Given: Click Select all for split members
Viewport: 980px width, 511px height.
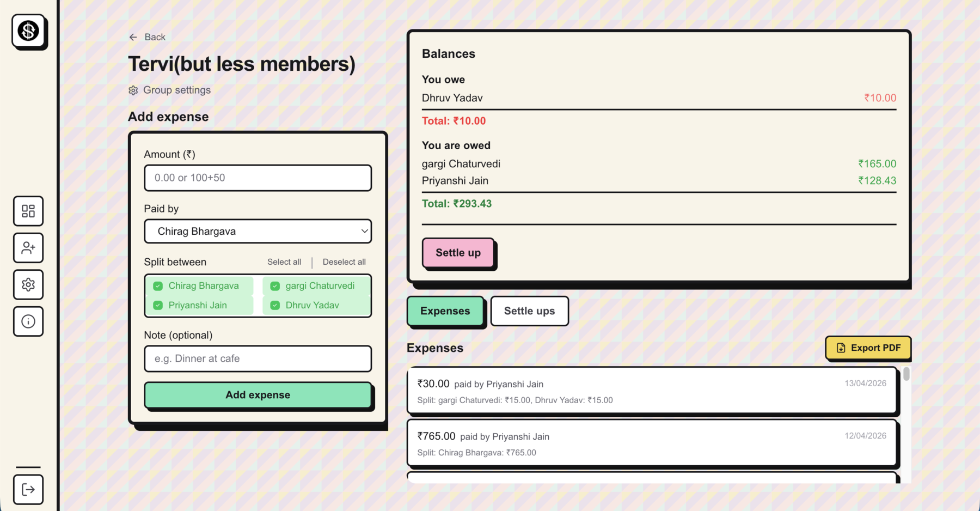Looking at the screenshot, I should (x=284, y=262).
